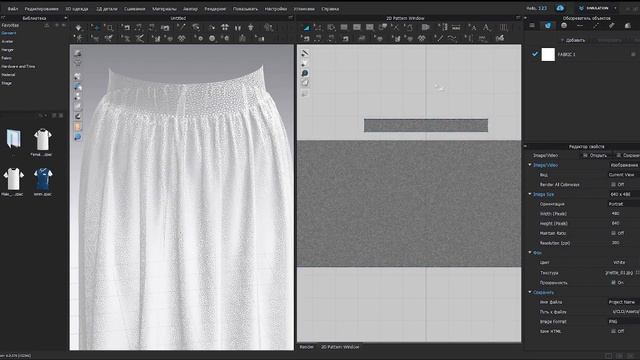Click the cloud sync icon in title bar

click(560, 8)
